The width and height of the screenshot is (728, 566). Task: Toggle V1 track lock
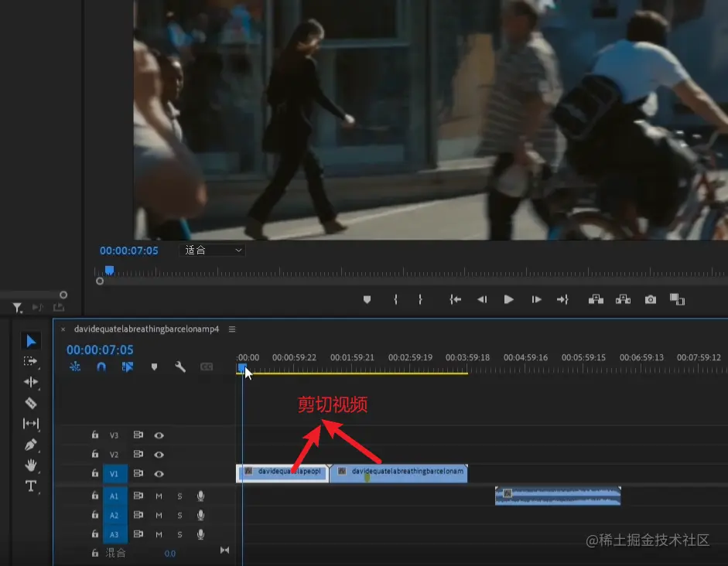pyautogui.click(x=94, y=473)
